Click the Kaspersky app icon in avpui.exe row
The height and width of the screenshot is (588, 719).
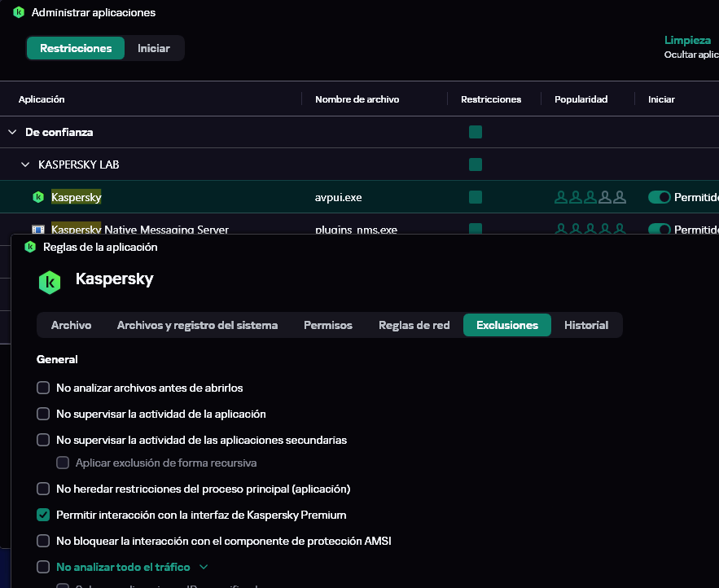coord(37,197)
